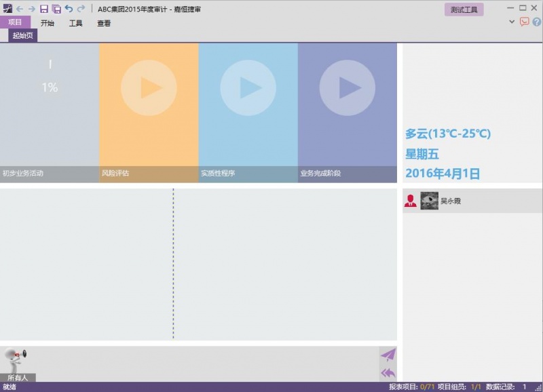Click the 报表项目 0/71 status entry
Screen dimensions: 543x392
(x=411, y=387)
